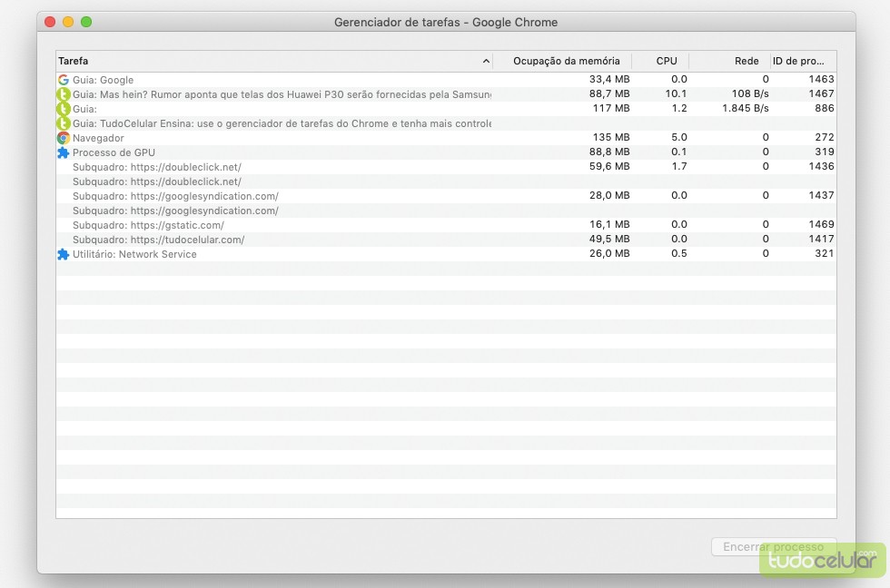Toggle sort arrow in Tarefa header
Viewport: 890px width, 588px height.
486,62
